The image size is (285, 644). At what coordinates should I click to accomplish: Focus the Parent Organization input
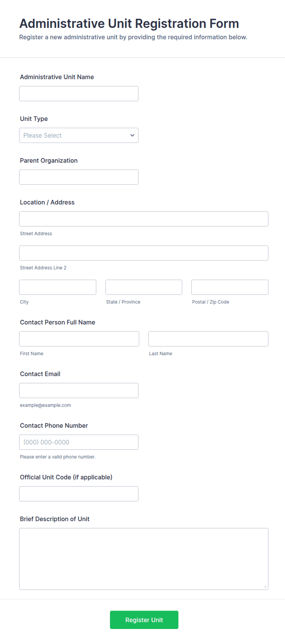pyautogui.click(x=79, y=177)
